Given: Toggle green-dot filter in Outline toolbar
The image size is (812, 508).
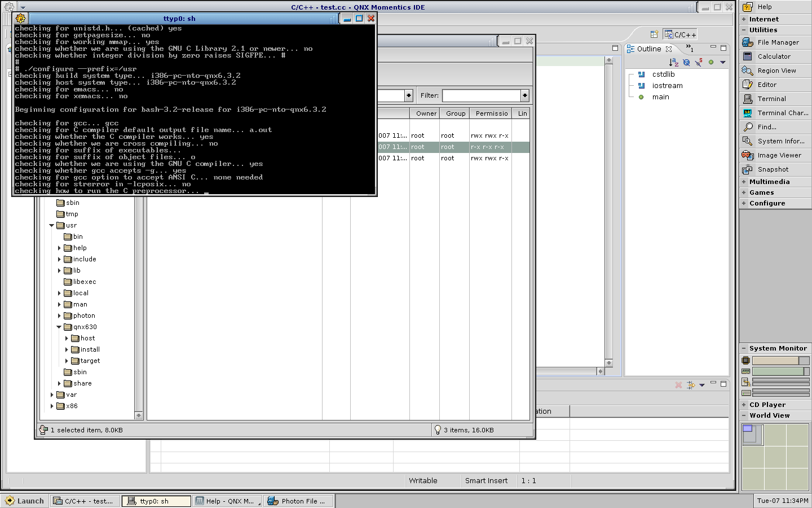Looking at the screenshot, I should click(x=711, y=62).
